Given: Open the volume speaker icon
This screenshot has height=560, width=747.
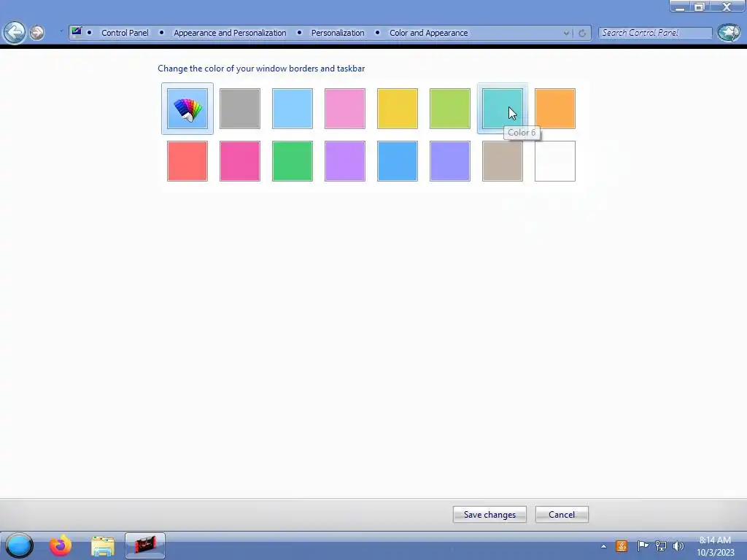Looking at the screenshot, I should pyautogui.click(x=678, y=546).
